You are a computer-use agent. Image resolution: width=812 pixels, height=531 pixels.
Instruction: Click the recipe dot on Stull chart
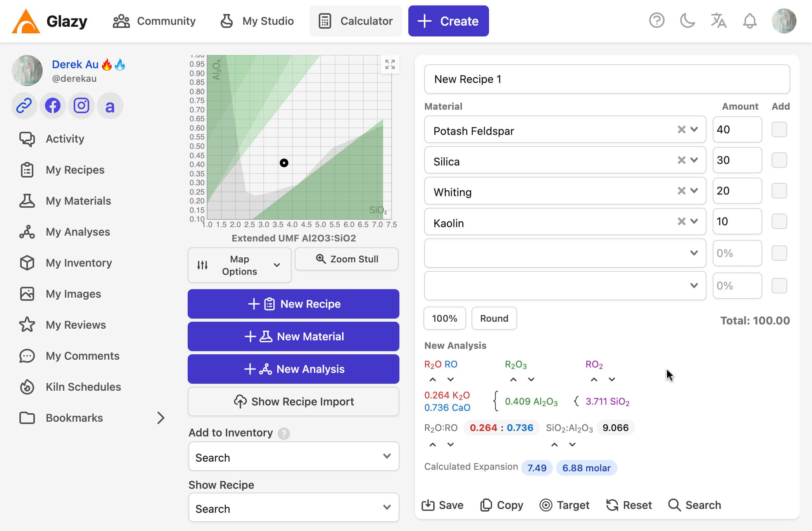coord(284,163)
